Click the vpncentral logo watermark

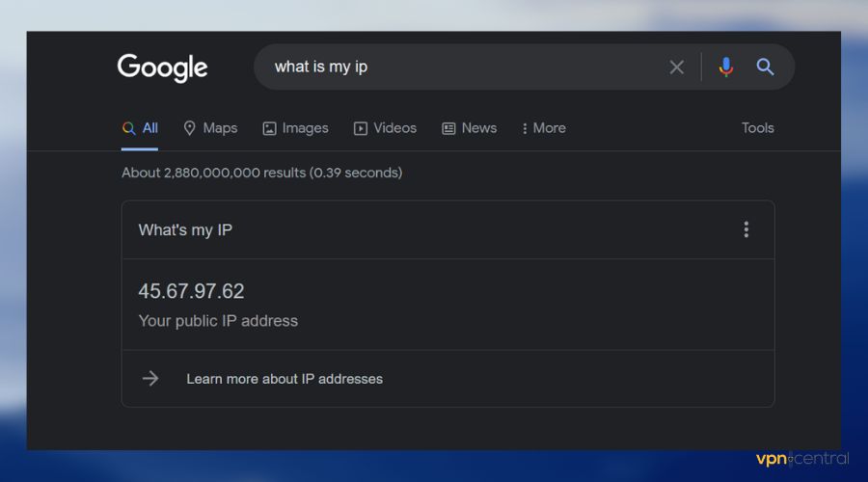(x=802, y=459)
